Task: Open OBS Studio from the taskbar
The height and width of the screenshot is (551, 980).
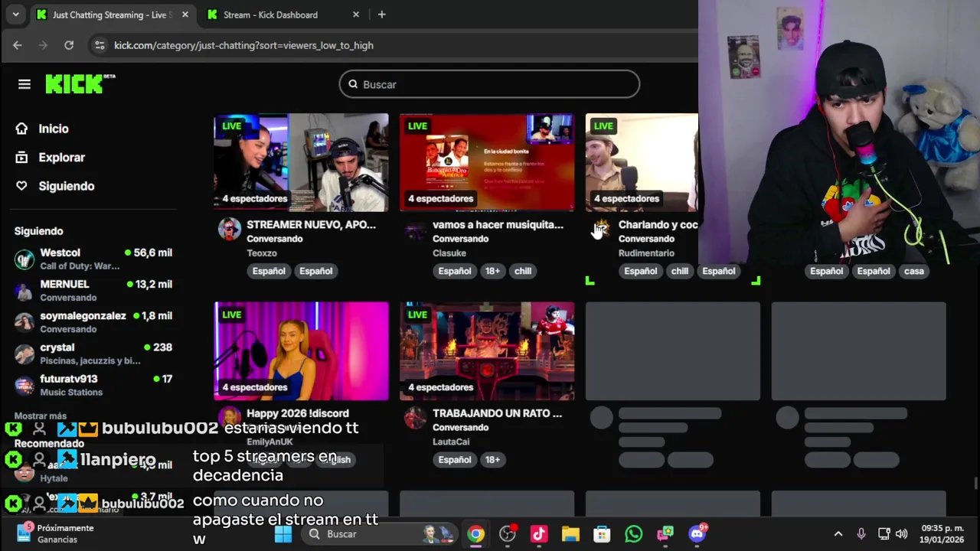Action: (508, 534)
